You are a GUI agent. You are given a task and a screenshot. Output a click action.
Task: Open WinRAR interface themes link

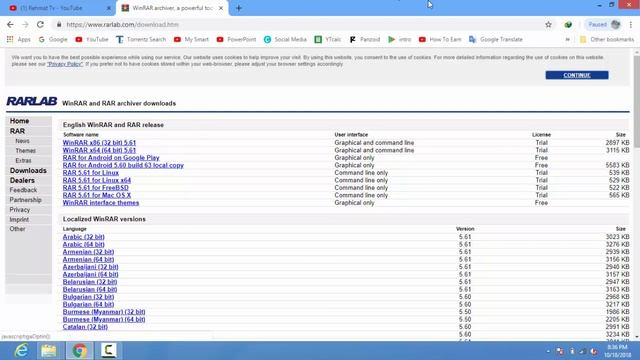(101, 203)
